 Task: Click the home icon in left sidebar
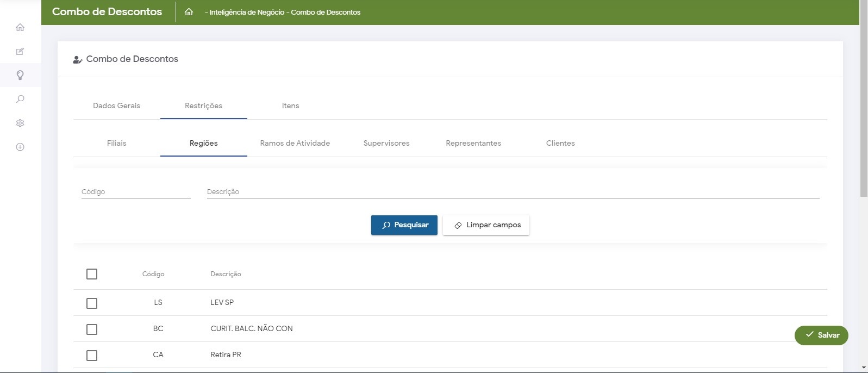(20, 27)
